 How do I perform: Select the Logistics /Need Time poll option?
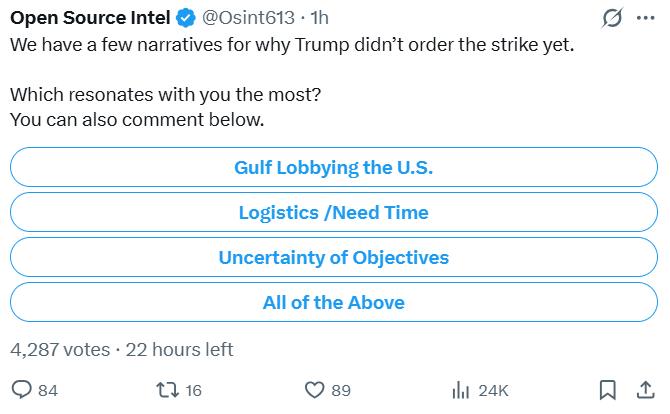[333, 212]
